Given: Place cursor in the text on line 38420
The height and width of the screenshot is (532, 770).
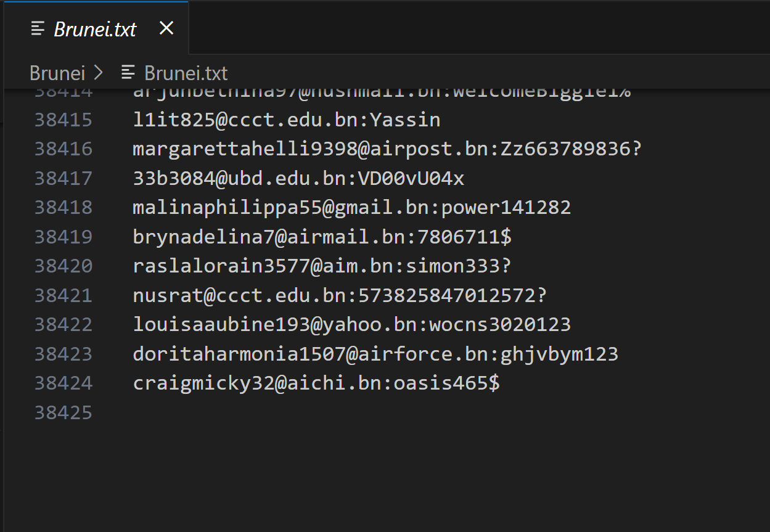Looking at the screenshot, I should click(322, 266).
